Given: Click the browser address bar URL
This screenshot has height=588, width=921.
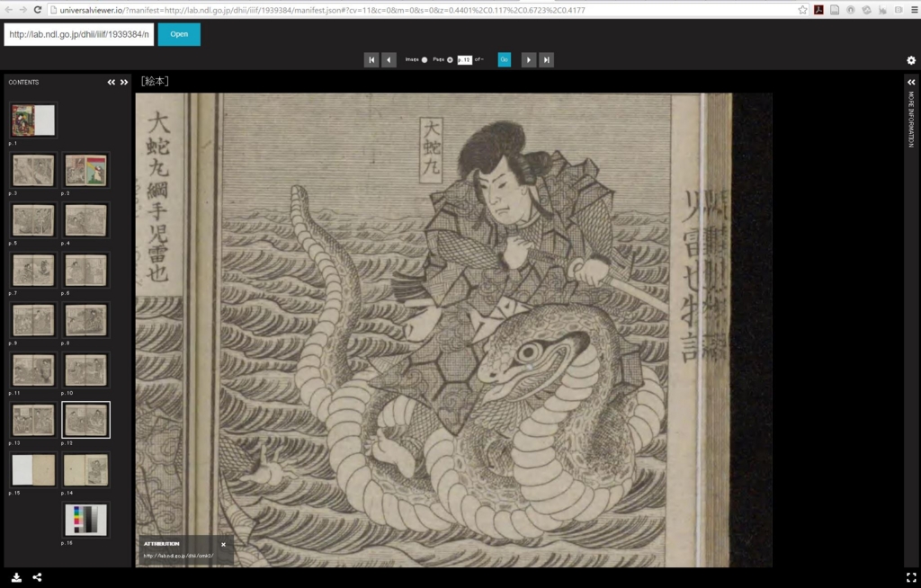Looking at the screenshot, I should click(322, 10).
